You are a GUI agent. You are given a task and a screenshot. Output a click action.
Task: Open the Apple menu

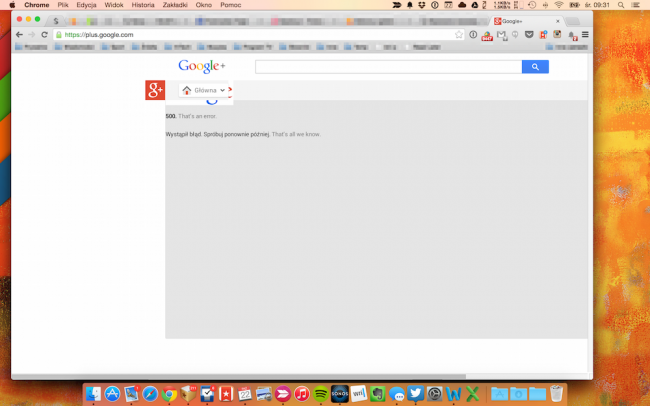[x=12, y=5]
